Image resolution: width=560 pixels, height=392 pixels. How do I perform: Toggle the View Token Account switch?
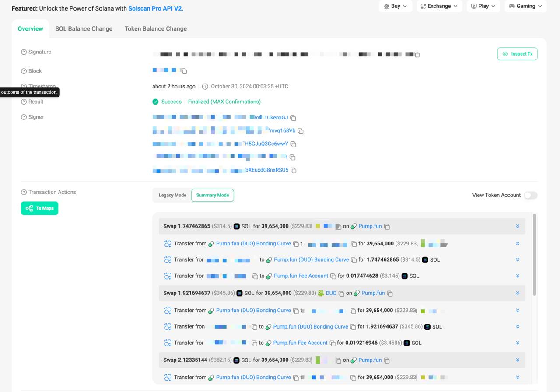pyautogui.click(x=530, y=196)
